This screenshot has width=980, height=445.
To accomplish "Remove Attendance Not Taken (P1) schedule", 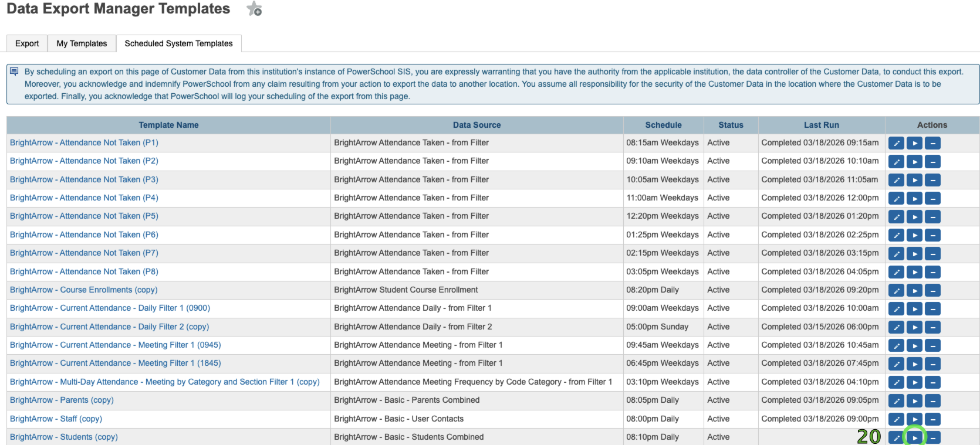I will click(932, 143).
